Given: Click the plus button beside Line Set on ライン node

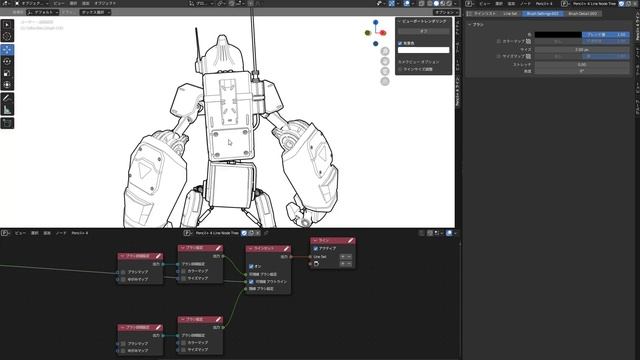Looking at the screenshot, I should tap(343, 257).
